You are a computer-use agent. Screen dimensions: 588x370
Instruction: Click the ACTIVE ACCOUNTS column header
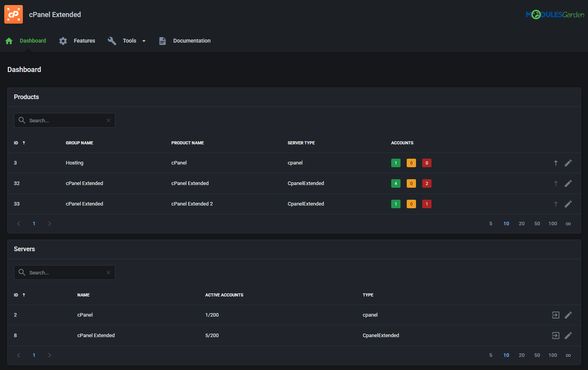point(224,295)
